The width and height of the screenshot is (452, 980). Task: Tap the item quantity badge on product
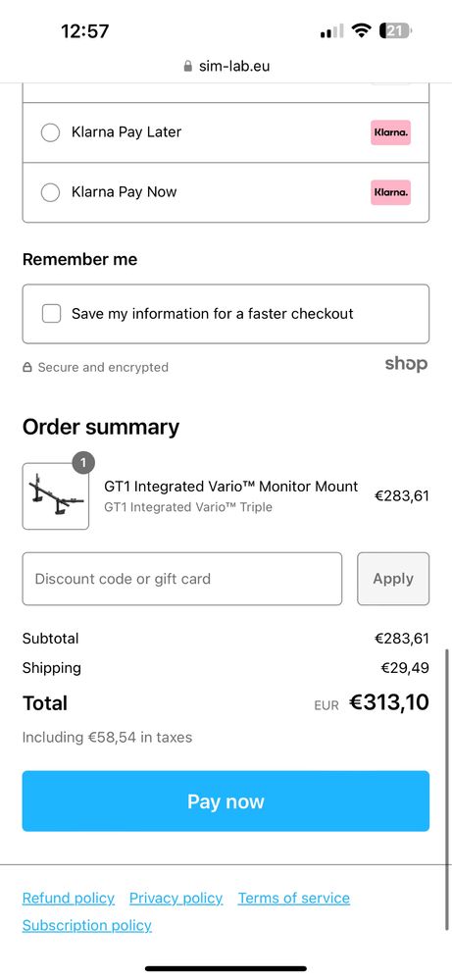point(83,464)
